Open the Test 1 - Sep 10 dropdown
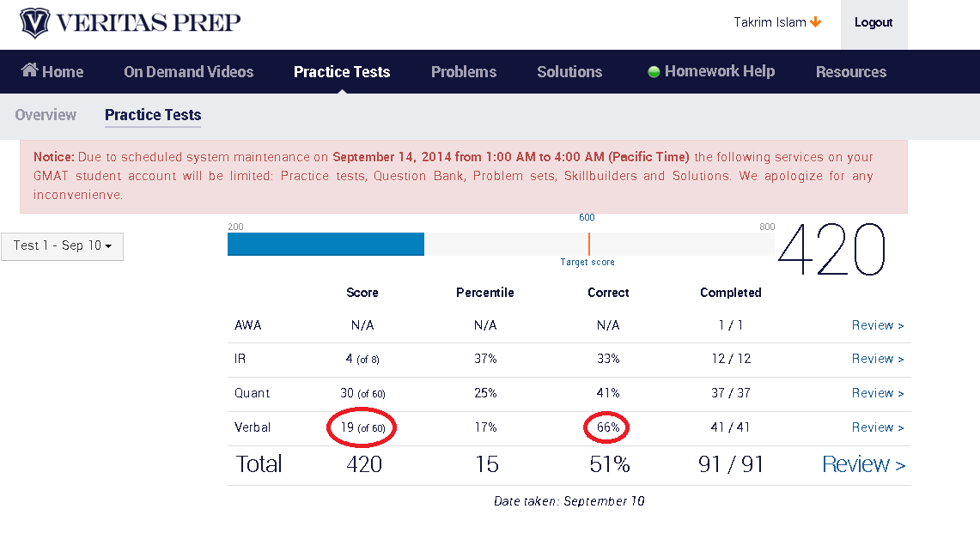This screenshot has height=533, width=980. pos(63,246)
